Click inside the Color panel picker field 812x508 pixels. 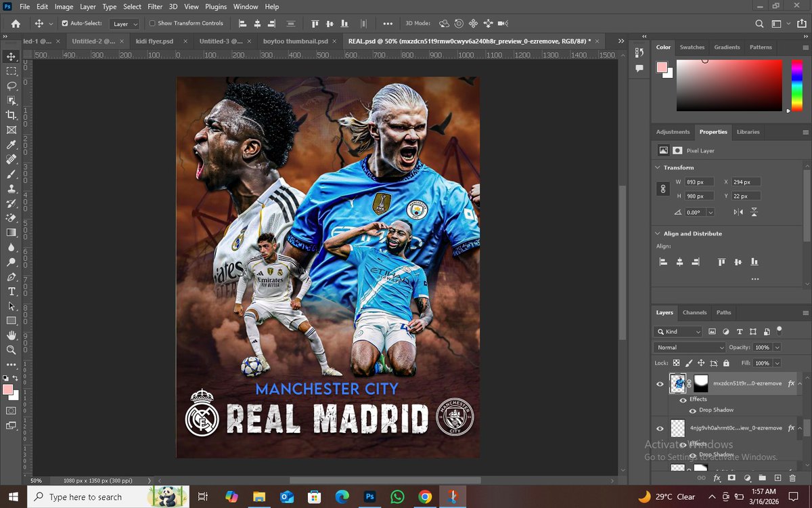(x=728, y=85)
